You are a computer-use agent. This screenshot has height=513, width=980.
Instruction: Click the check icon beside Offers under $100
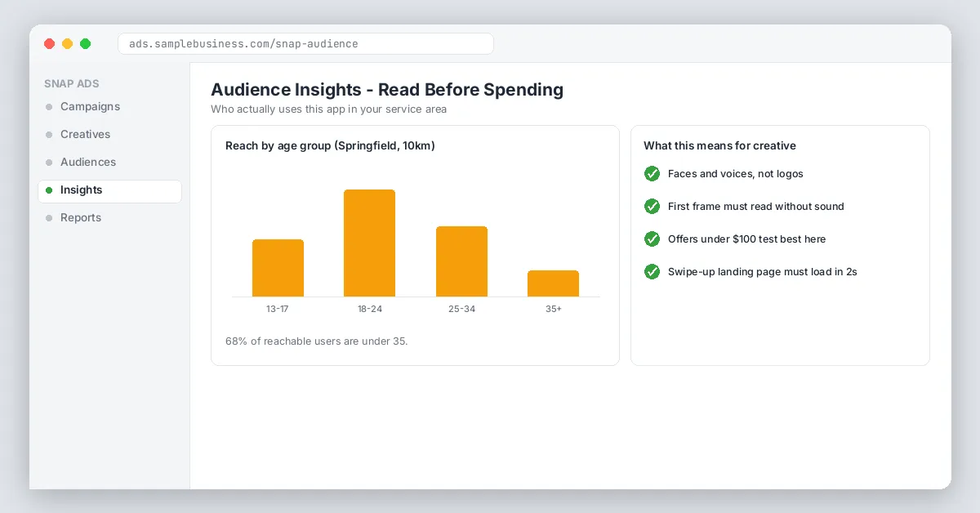coord(652,239)
